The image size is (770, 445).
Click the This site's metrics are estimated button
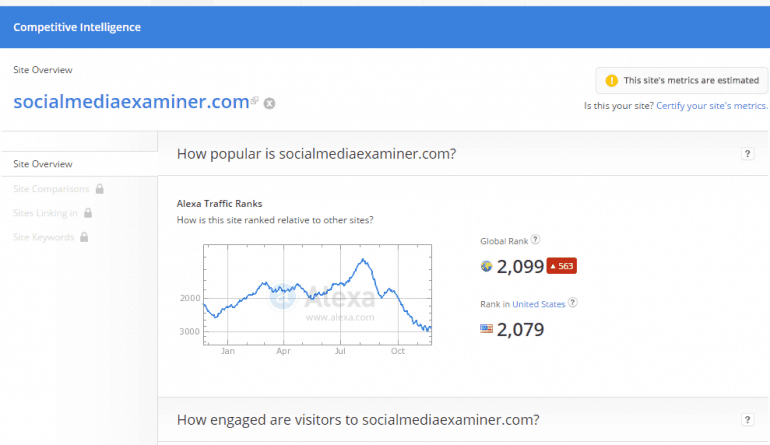coord(681,80)
